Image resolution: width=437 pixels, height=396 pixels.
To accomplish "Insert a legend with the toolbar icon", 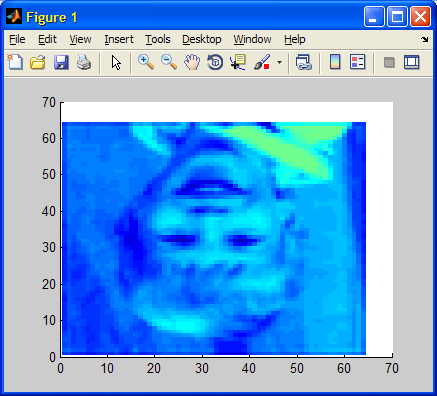I will 358,62.
